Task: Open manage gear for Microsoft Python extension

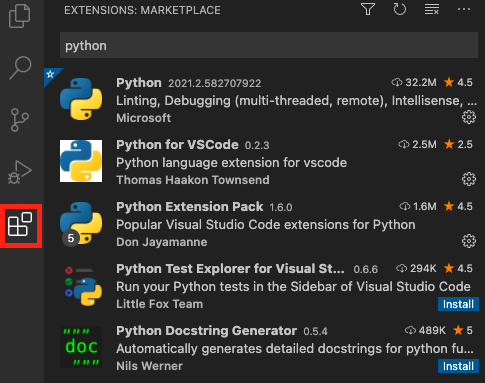Action: [469, 117]
